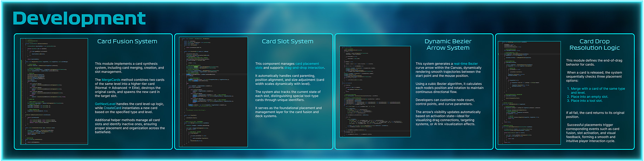
Task: Select the Card Fusion System heading
Action: coord(127,41)
